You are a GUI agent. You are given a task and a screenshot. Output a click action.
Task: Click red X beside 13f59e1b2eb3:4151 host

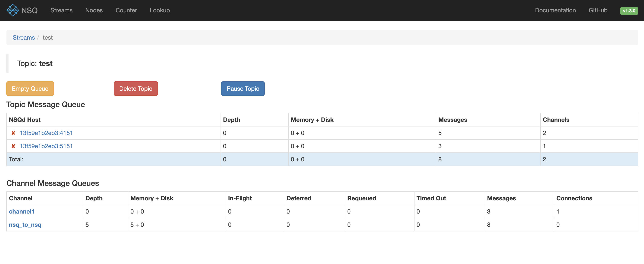(13, 133)
